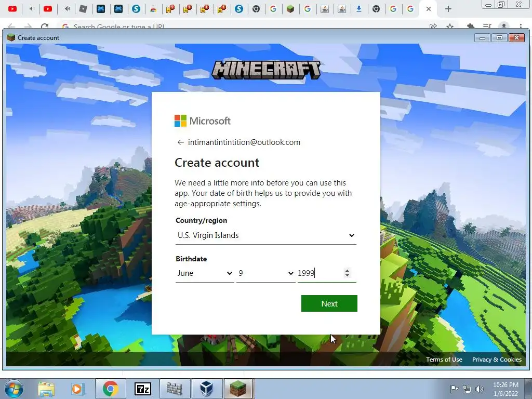Open the birth day dropdown showing 9

pyautogui.click(x=265, y=273)
